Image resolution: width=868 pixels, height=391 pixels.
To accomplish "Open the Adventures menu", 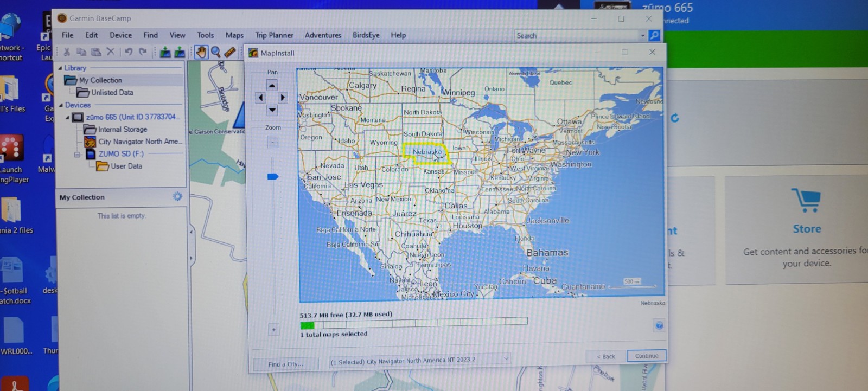I will coord(323,35).
